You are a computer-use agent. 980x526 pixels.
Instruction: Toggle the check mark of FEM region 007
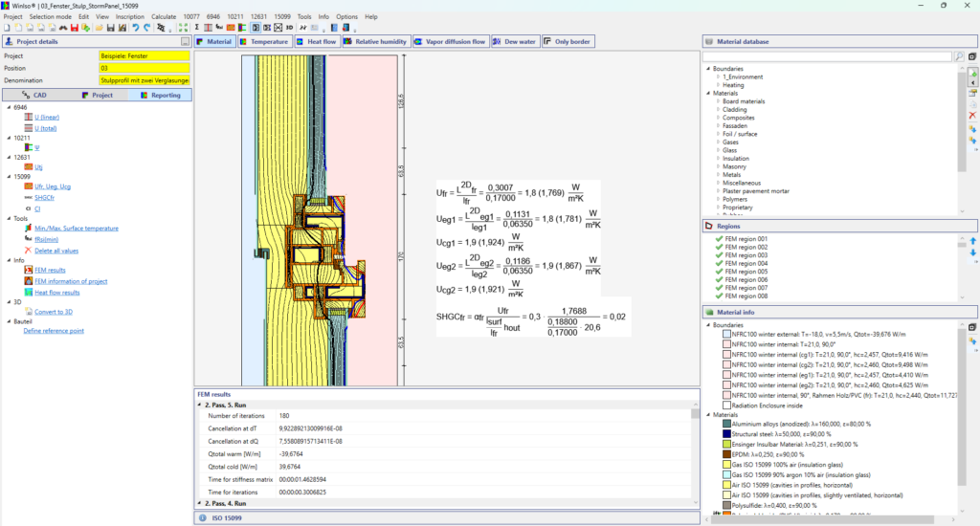click(x=719, y=287)
